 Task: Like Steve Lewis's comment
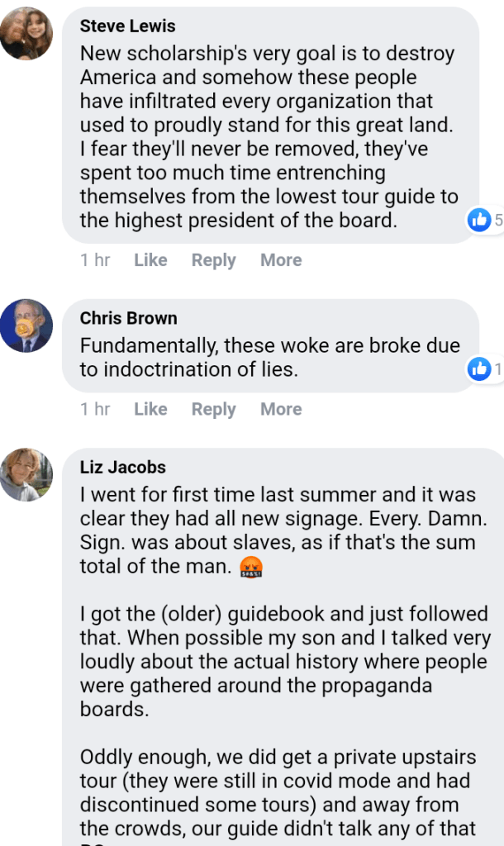pyautogui.click(x=150, y=260)
